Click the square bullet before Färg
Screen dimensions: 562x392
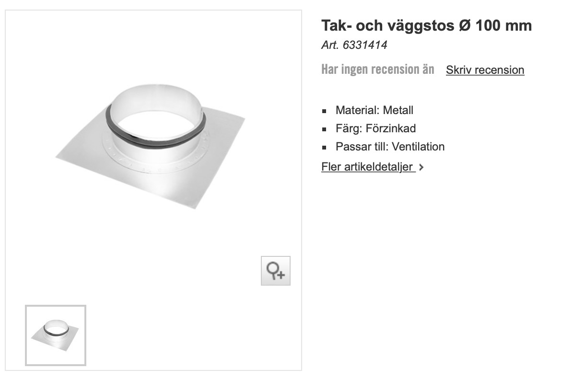click(x=324, y=129)
